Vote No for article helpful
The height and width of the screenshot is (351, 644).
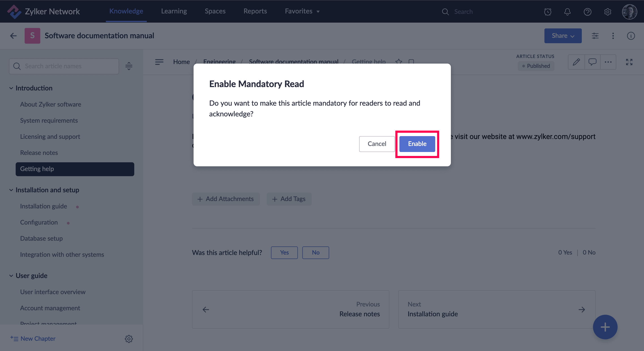(316, 253)
